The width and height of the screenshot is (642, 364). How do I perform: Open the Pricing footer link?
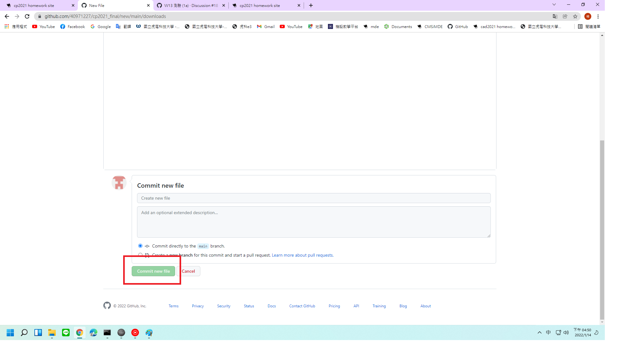coord(334,306)
